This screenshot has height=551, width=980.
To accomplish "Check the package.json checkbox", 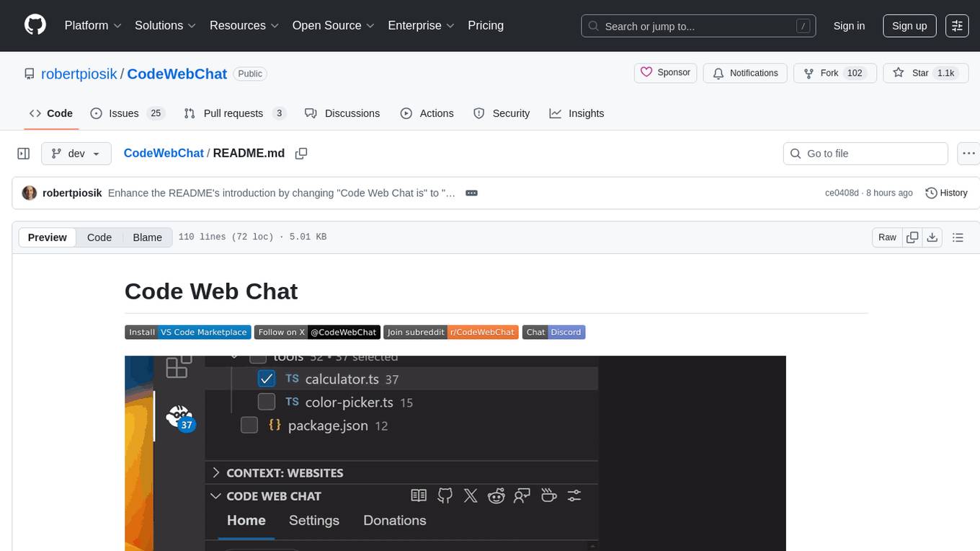I will (249, 425).
